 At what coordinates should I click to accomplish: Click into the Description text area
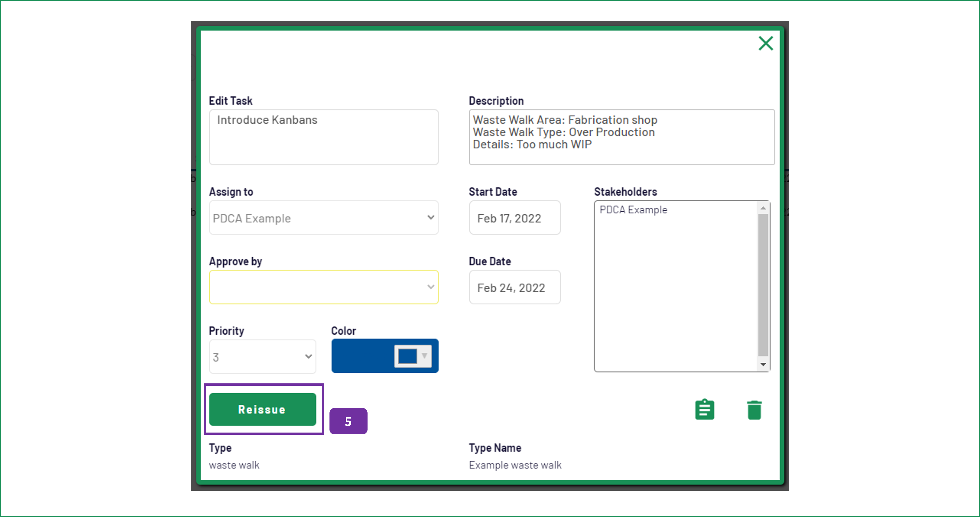(622, 137)
